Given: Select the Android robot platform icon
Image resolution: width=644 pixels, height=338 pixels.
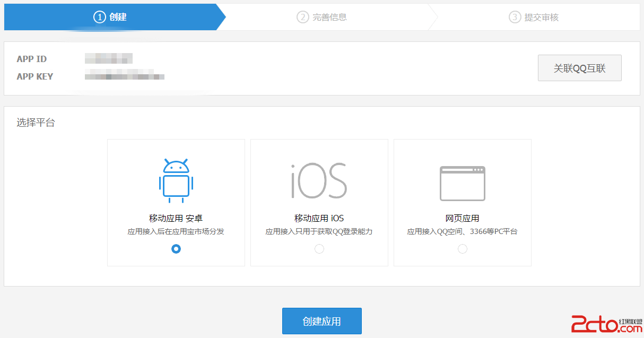Looking at the screenshot, I should click(x=176, y=180).
